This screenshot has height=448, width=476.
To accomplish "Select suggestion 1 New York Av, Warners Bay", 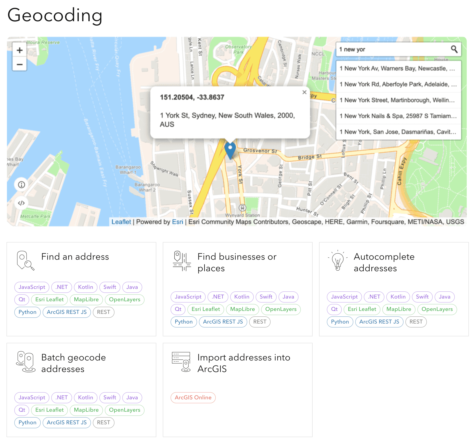I will tap(397, 68).
